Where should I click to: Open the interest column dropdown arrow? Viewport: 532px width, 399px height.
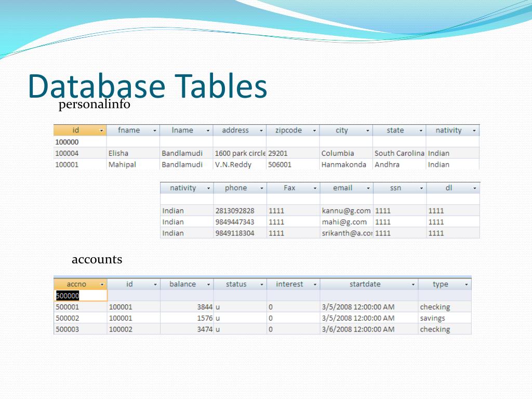point(315,285)
